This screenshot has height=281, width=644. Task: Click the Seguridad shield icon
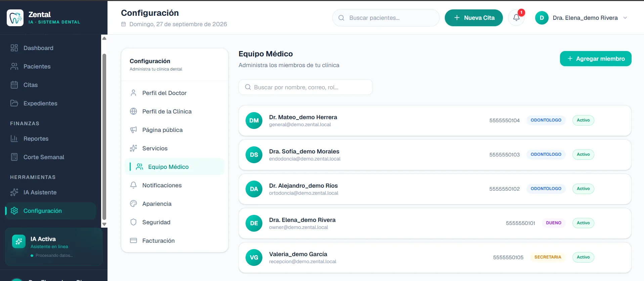click(x=133, y=222)
